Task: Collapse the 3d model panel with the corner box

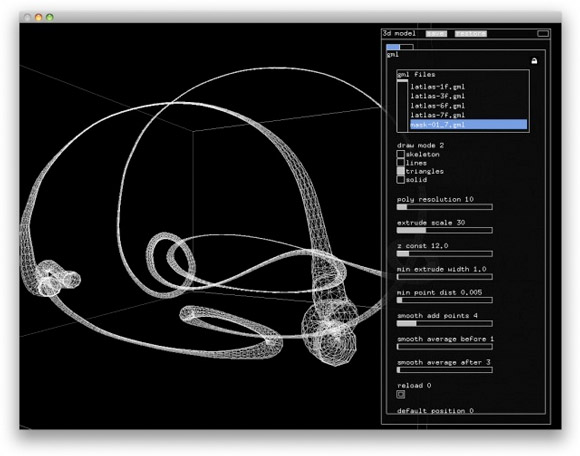Action: click(x=543, y=34)
